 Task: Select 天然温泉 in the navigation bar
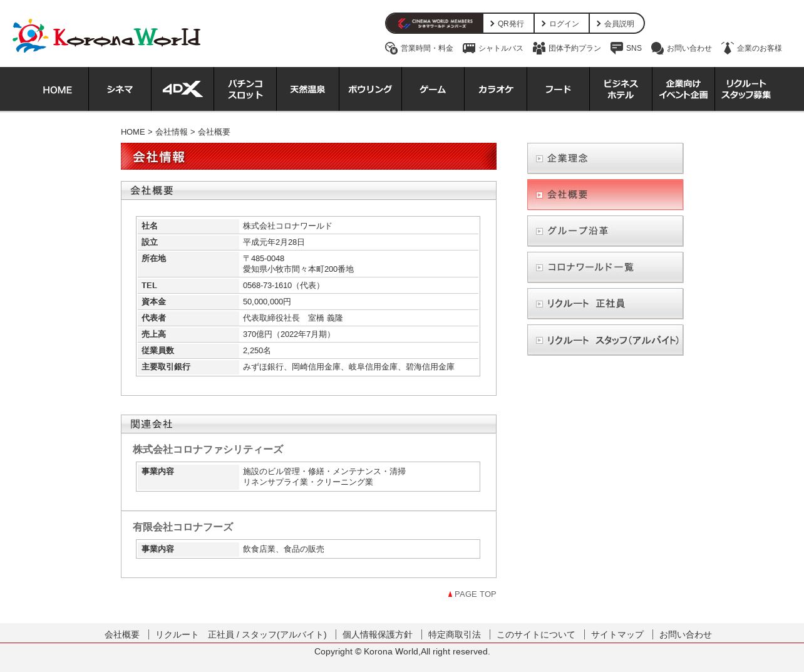pyautogui.click(x=308, y=89)
